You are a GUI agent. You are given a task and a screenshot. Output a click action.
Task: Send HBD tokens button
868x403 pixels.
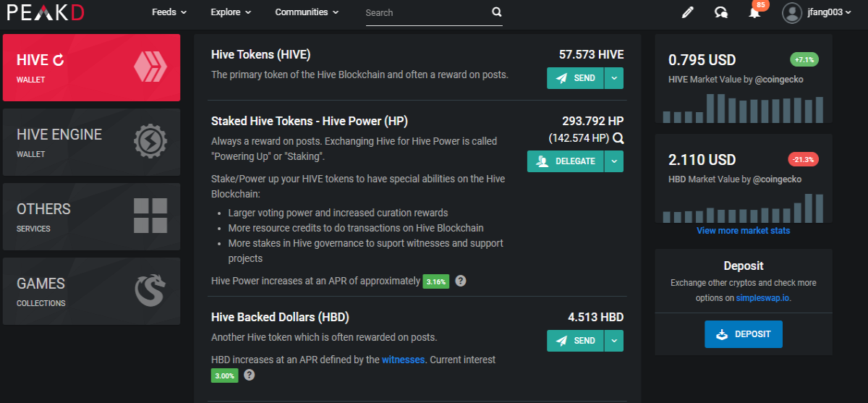(575, 341)
